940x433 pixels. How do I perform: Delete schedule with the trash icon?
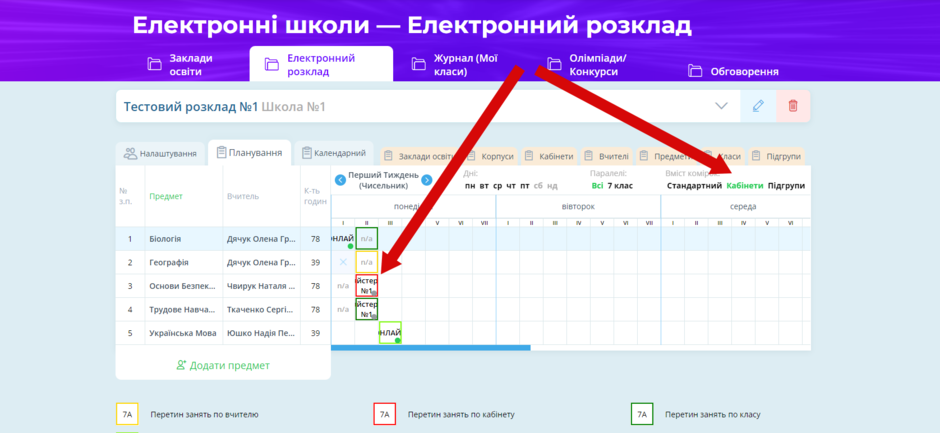click(x=793, y=106)
